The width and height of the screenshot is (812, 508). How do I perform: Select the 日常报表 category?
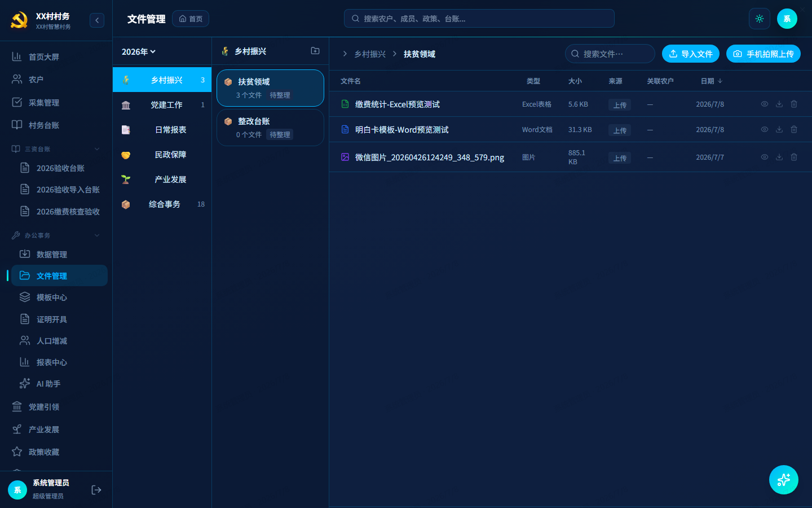(x=162, y=130)
